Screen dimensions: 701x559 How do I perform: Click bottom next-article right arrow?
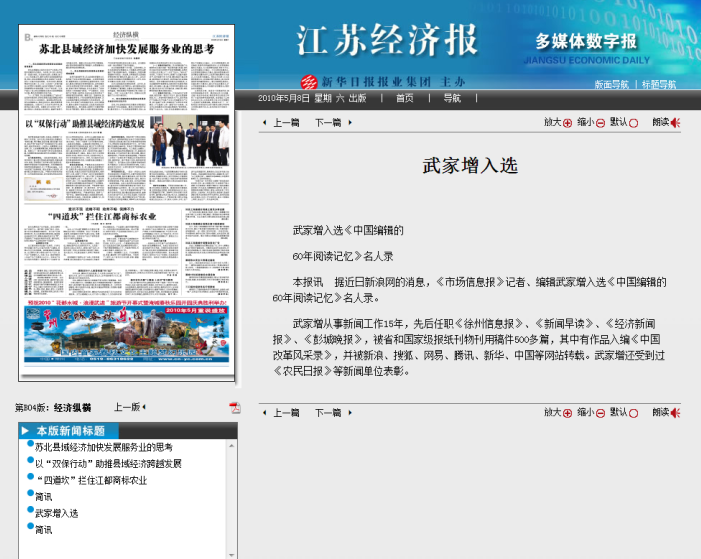pyautogui.click(x=350, y=413)
